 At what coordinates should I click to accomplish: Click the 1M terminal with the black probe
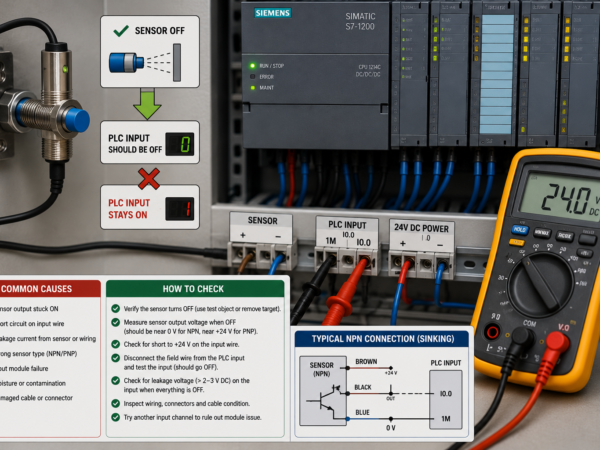[x=329, y=261]
